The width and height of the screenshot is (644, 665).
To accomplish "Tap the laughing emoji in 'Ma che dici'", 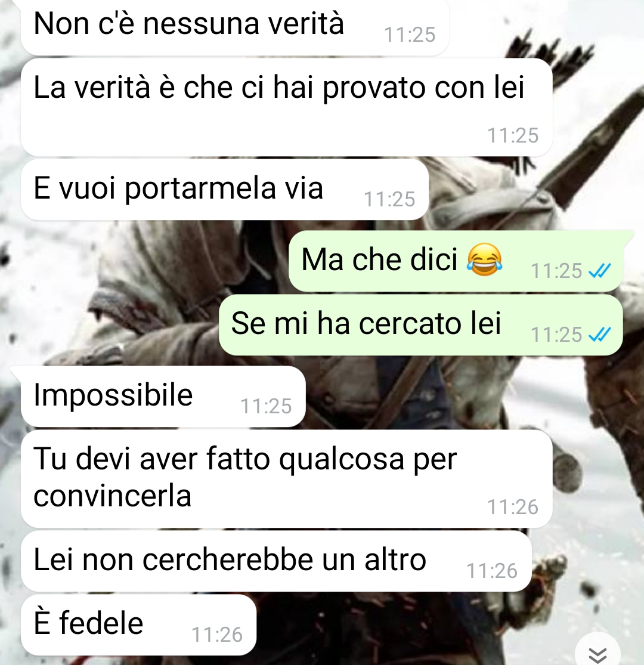I will (485, 259).
